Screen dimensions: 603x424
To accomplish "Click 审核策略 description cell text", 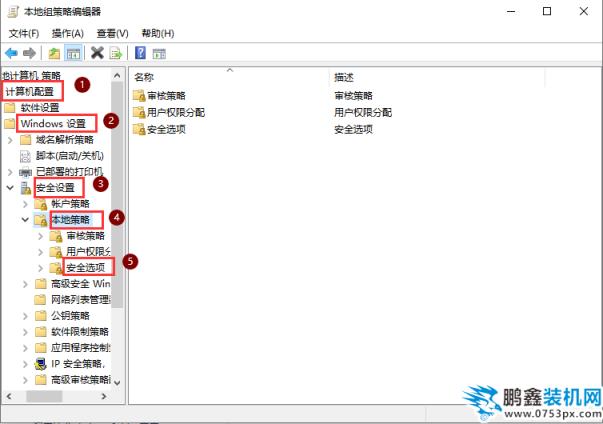I will 353,96.
